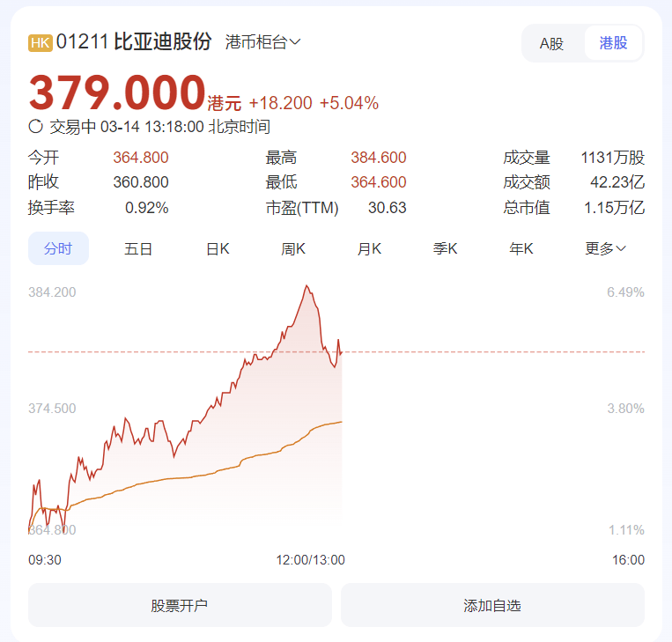The image size is (672, 642).
Task: Click the refresh circle icon beside 交易中
Action: [x=35, y=127]
